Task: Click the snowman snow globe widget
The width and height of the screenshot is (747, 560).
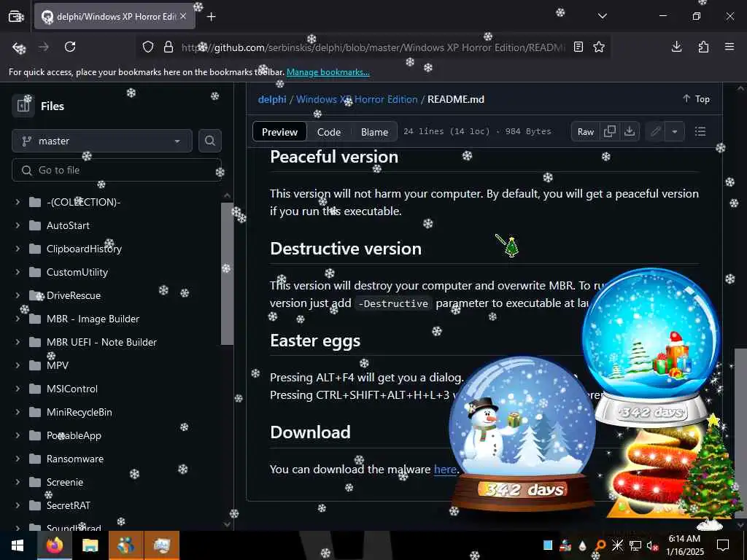Action: pos(523,433)
